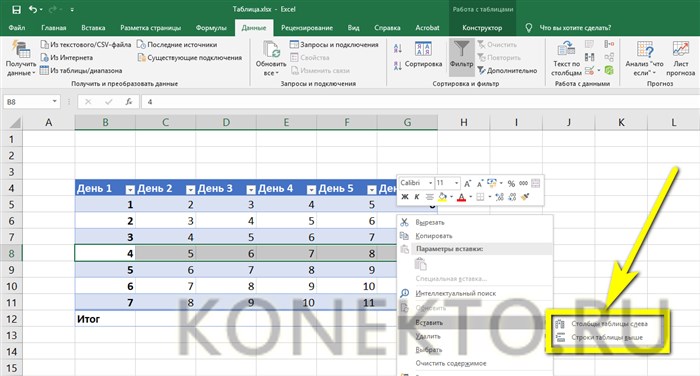The width and height of the screenshot is (700, 376).
Task: Click the red font color A
Action: 461,197
